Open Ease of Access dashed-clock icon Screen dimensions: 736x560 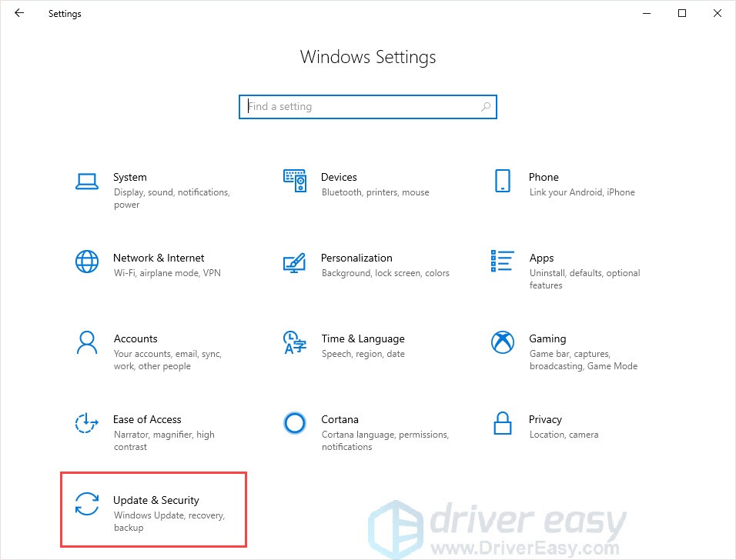(87, 423)
